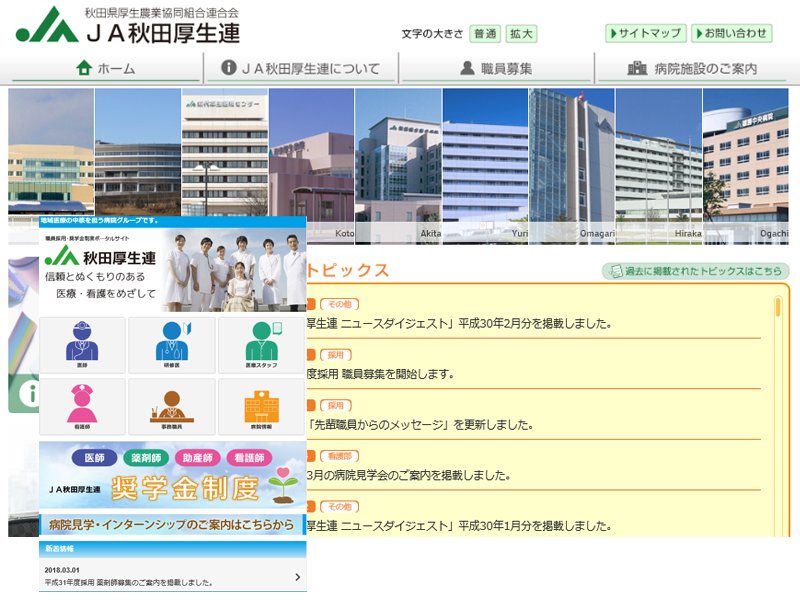
Task: Open the お問い合わせ contact button
Action: coord(732,33)
